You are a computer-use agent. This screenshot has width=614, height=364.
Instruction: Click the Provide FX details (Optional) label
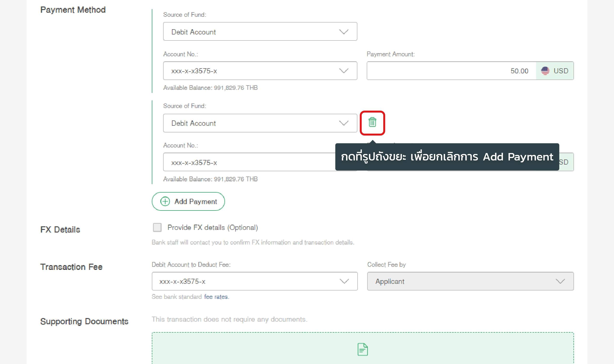tap(213, 228)
